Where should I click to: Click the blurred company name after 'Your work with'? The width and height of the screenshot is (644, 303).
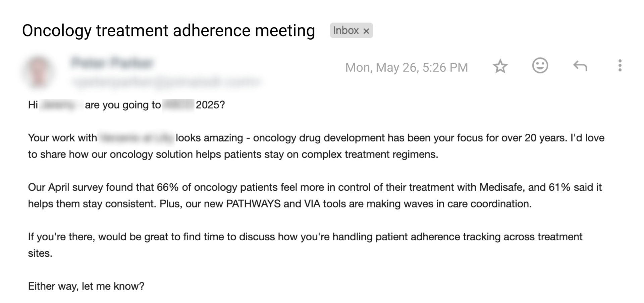[136, 138]
